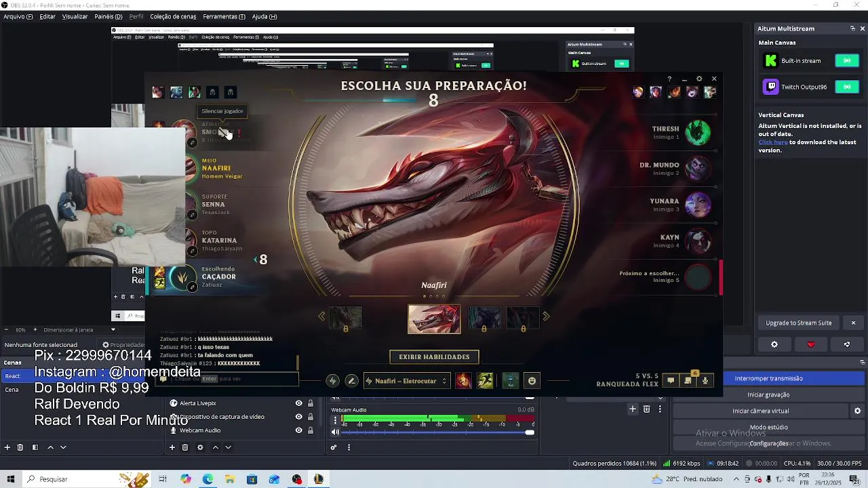This screenshot has height=488, width=868.
Task: Show hidden system tray icons chevron
Action: (x=736, y=479)
